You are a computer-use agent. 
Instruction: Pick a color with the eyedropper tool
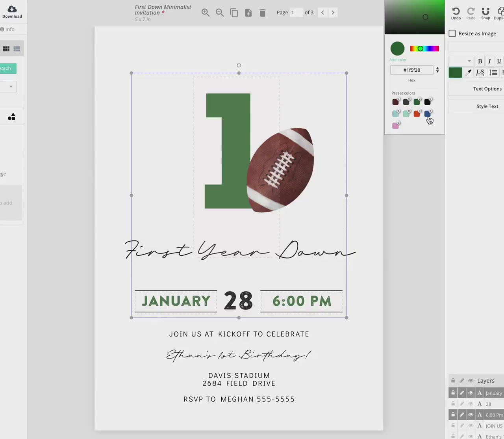point(468,72)
